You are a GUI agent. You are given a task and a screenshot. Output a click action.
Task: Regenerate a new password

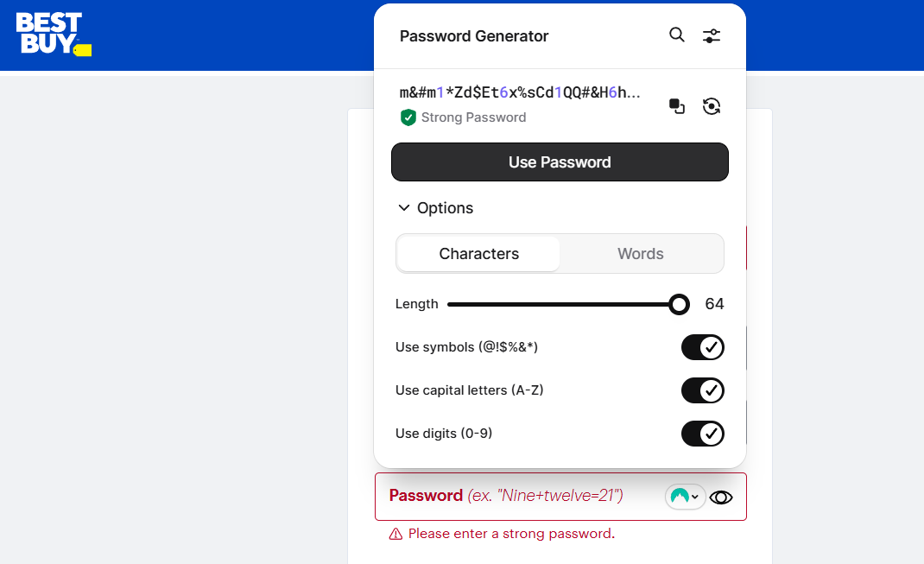712,105
